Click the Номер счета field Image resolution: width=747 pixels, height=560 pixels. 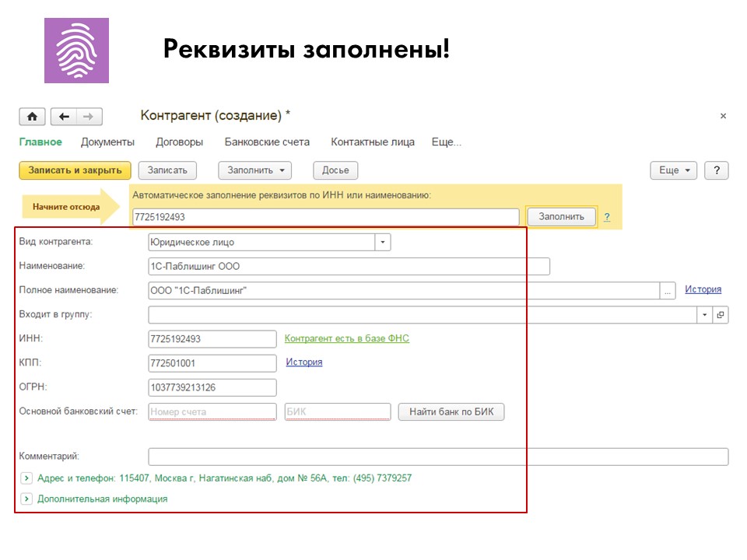point(212,412)
